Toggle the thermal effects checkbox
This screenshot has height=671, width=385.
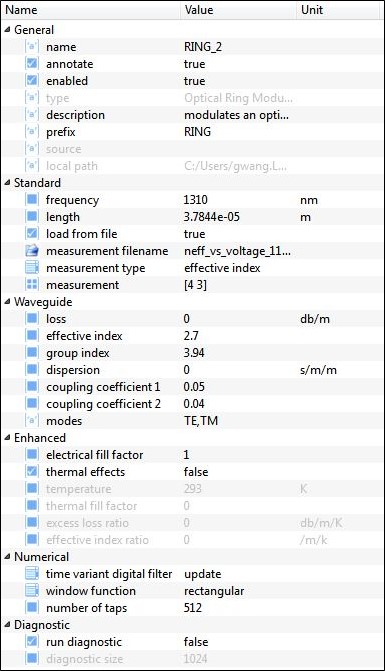32,472
